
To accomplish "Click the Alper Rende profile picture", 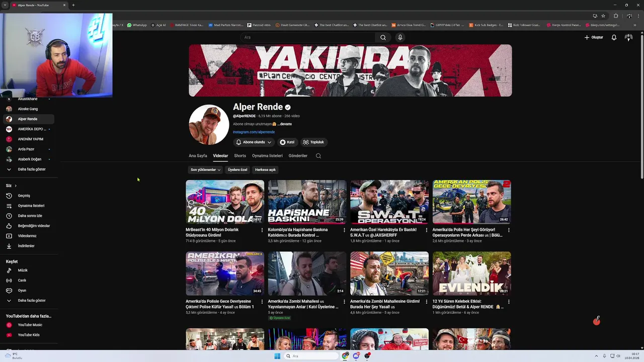I will 209,125.
